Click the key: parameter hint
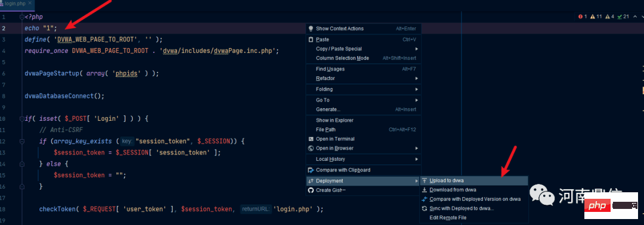The width and height of the screenshot is (644, 225). coord(127,142)
